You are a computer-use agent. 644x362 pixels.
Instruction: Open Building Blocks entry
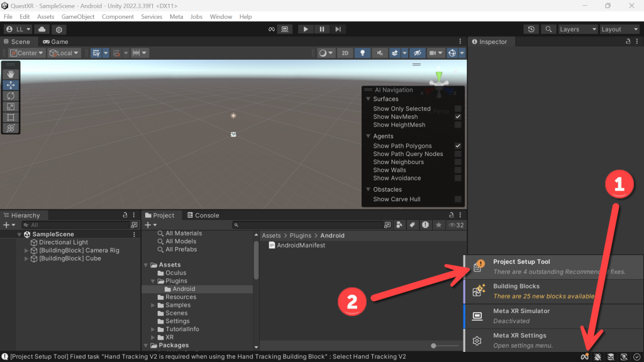pyautogui.click(x=553, y=292)
